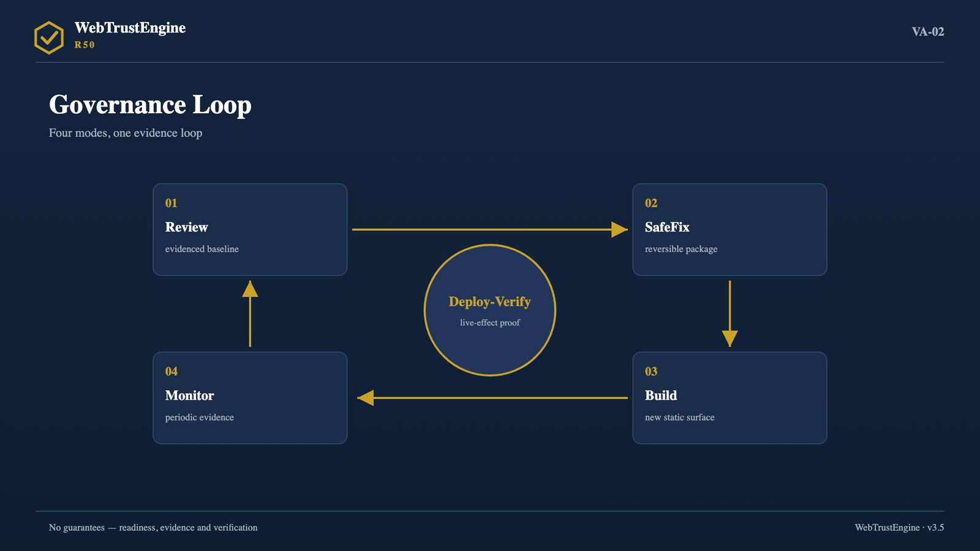
Task: Click the "live-effect proof" caption
Action: (x=490, y=323)
